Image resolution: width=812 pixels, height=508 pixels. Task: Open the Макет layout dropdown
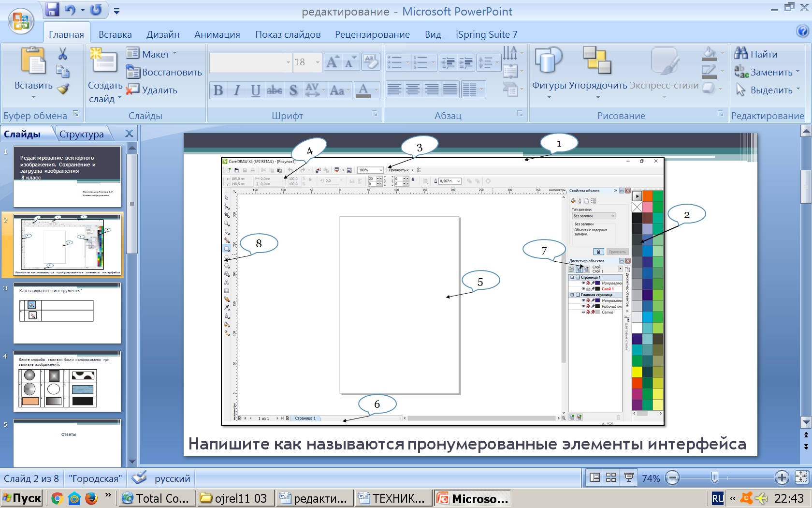pos(151,54)
